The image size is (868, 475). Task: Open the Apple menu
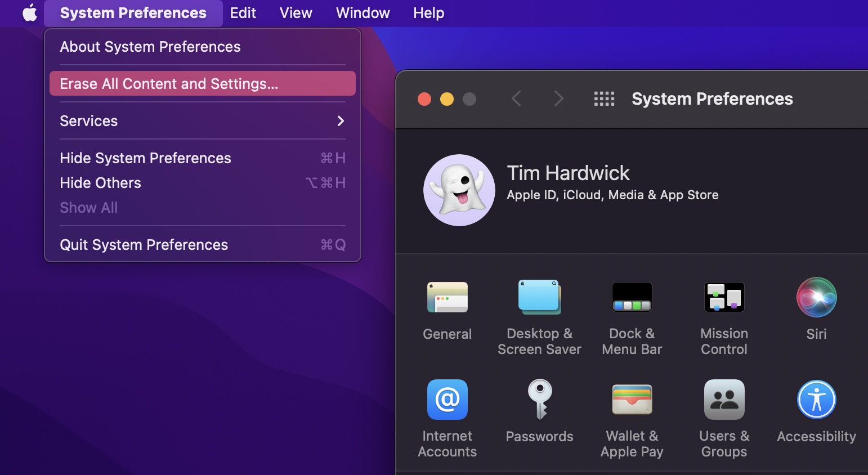click(x=30, y=13)
